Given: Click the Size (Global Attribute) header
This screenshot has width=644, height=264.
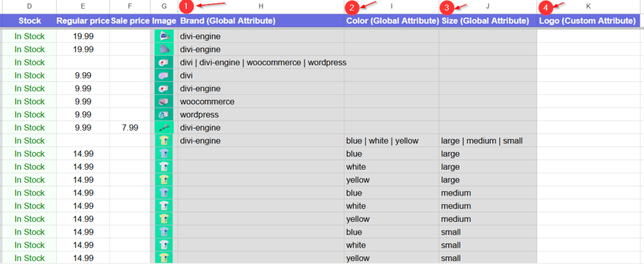Looking at the screenshot, I should [x=487, y=21].
